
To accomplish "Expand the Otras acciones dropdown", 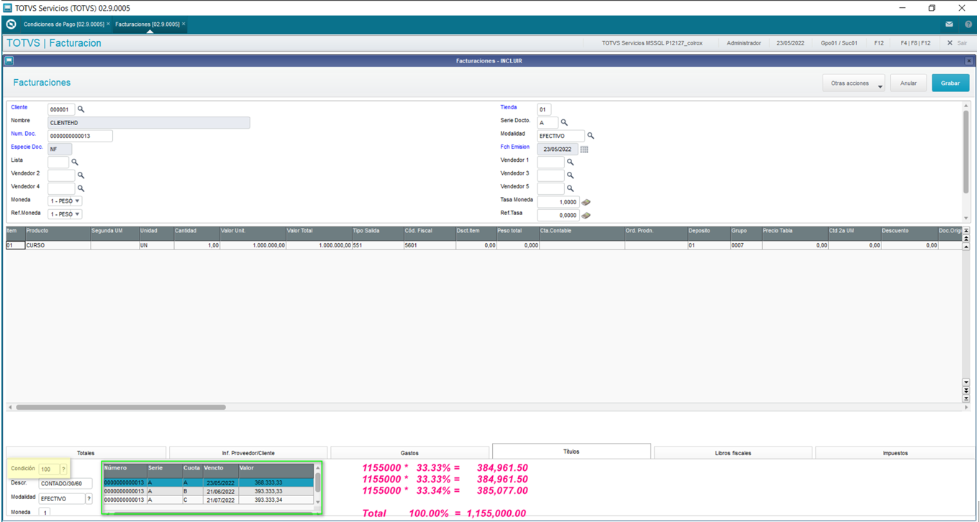I will (x=853, y=83).
